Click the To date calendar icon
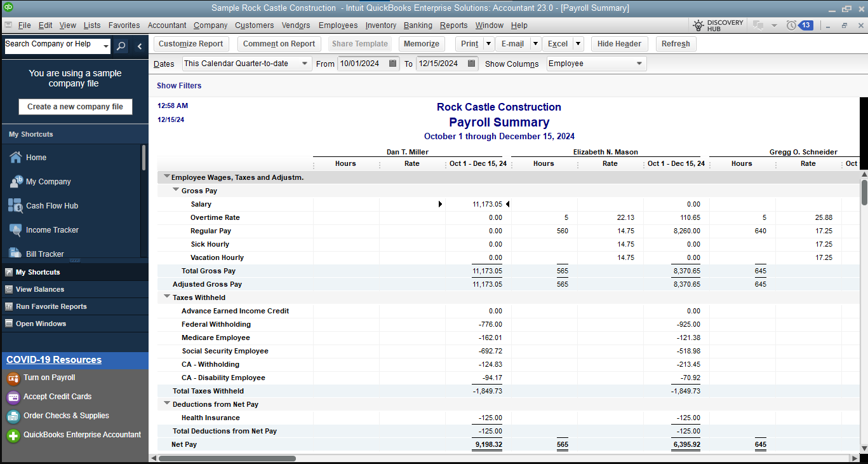The height and width of the screenshot is (464, 868). (x=472, y=64)
